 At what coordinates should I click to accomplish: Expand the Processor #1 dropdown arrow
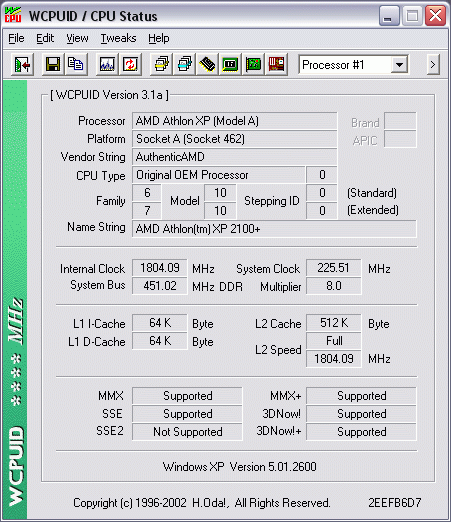point(399,65)
